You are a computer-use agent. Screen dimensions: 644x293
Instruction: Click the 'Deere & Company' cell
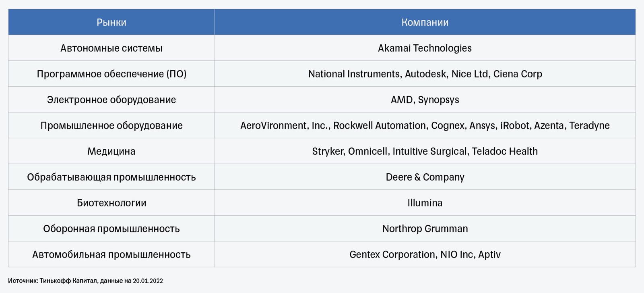point(425,177)
